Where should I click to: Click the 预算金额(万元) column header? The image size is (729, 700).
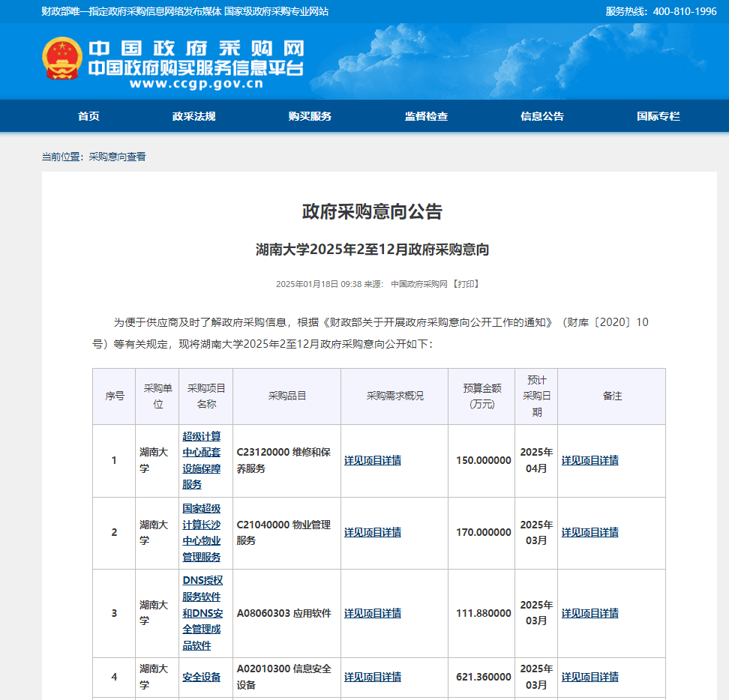click(x=481, y=396)
